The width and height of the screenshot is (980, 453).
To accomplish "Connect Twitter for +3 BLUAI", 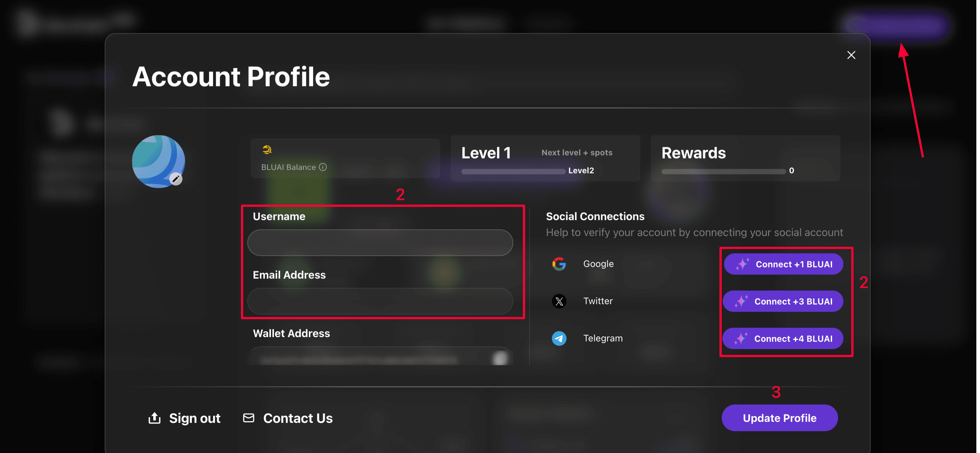I will [x=782, y=301].
